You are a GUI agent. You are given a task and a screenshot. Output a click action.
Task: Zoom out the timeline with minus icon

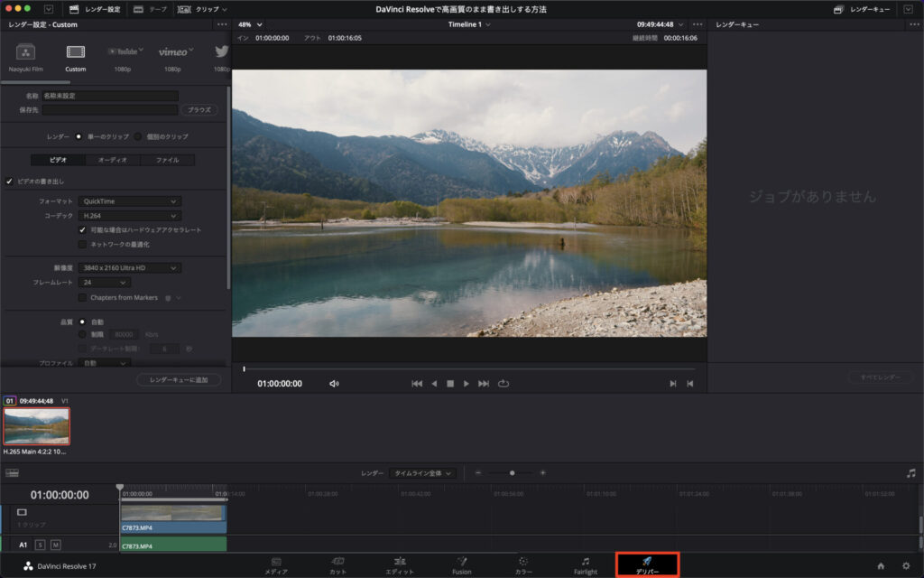[478, 473]
